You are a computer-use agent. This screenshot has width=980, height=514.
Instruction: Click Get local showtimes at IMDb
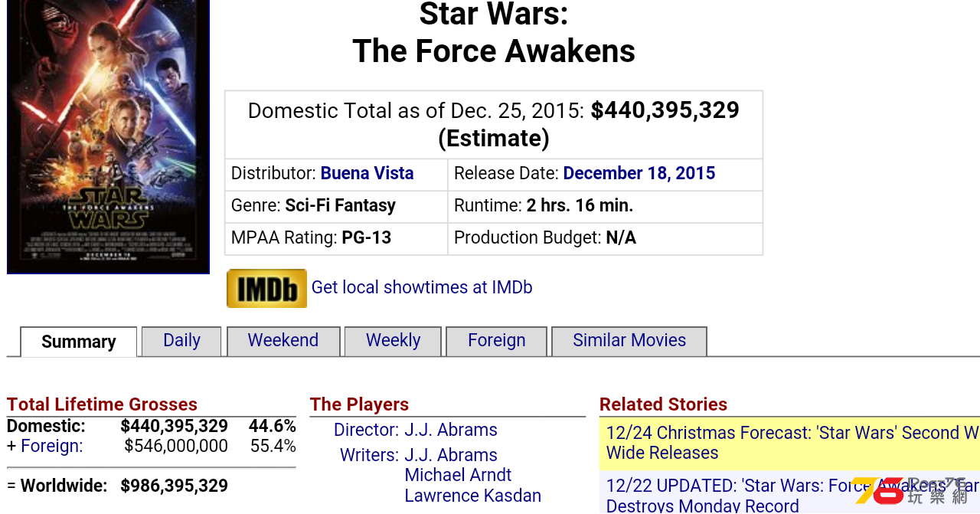(x=422, y=287)
